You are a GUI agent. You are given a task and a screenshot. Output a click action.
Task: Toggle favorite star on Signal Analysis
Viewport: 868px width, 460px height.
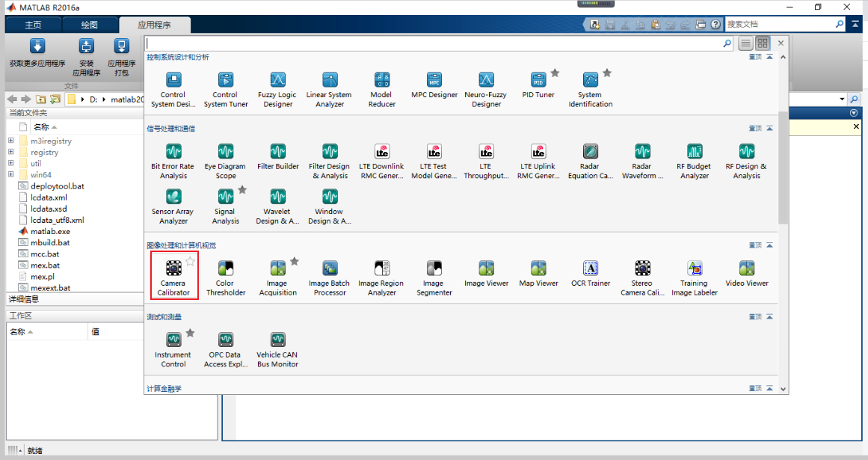tap(242, 189)
